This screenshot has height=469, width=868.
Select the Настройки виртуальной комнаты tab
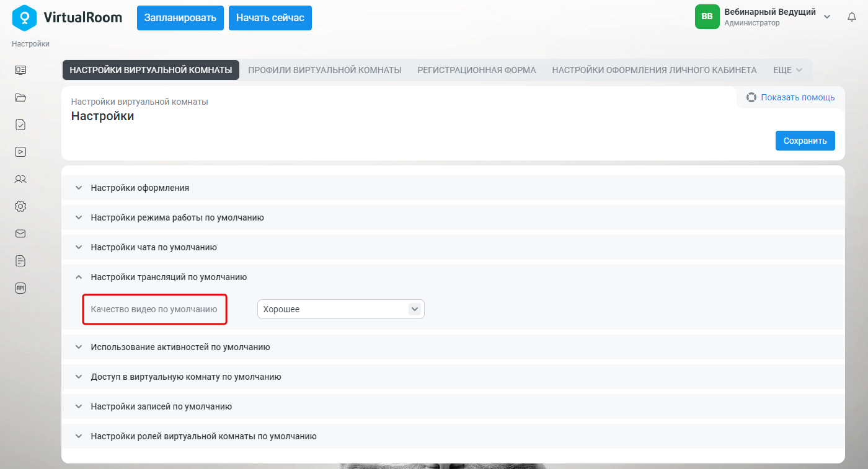[x=151, y=70]
